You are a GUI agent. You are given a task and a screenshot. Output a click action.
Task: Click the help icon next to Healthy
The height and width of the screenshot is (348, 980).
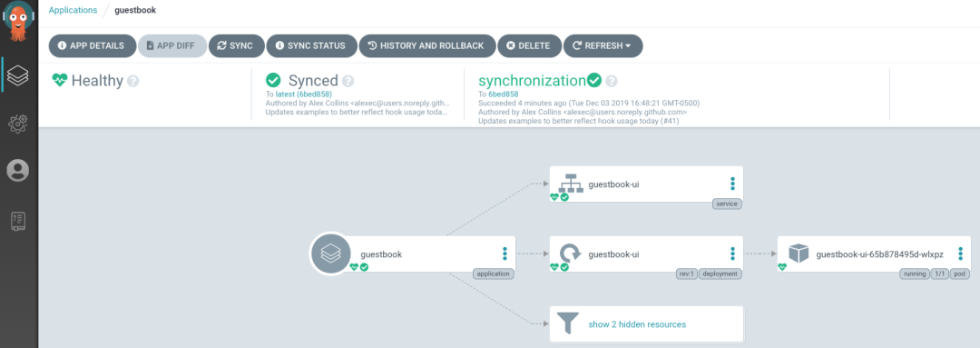[x=133, y=81]
